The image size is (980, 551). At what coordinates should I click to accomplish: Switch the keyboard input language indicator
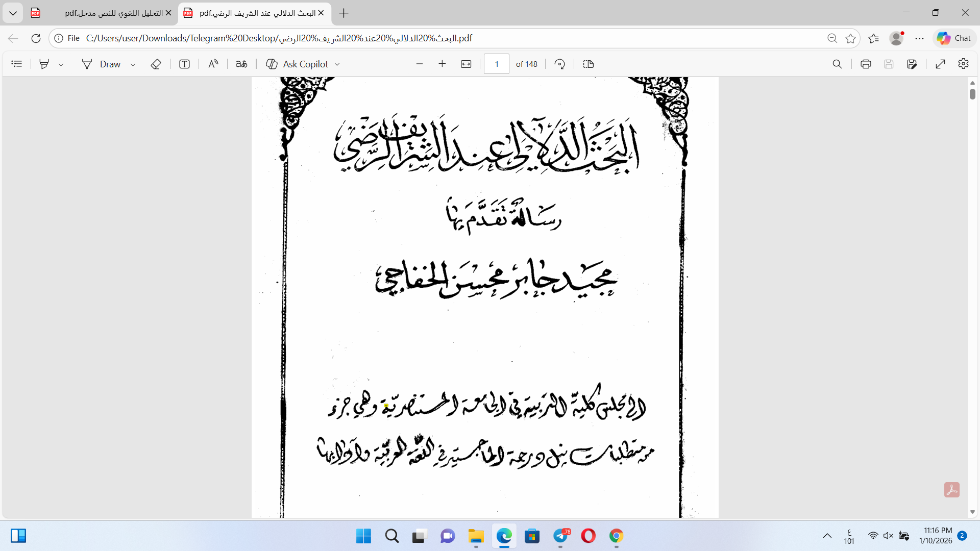point(849,536)
